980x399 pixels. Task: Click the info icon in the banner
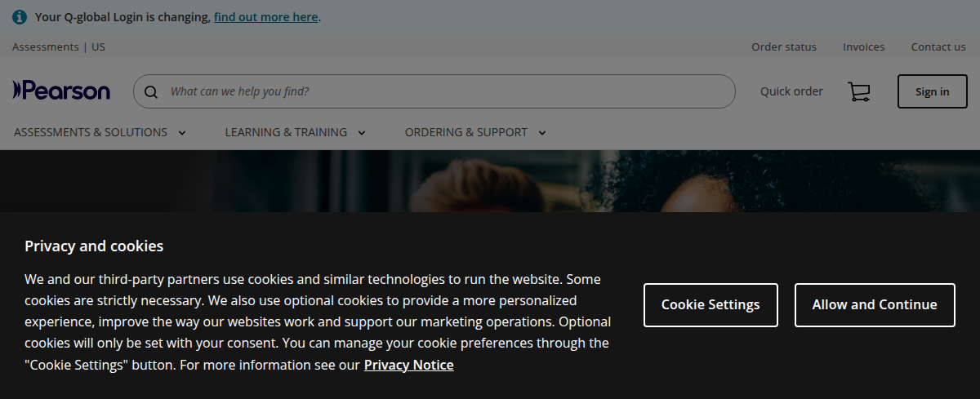point(20,17)
